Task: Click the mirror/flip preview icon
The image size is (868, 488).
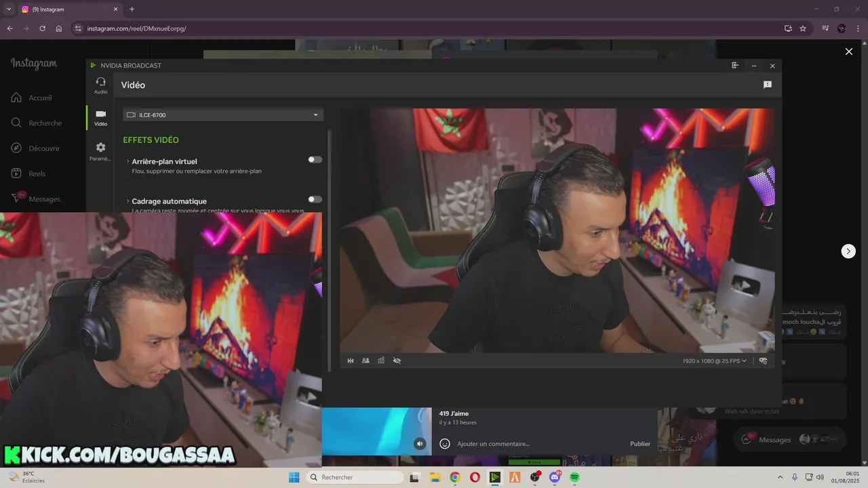Action: [351, 361]
